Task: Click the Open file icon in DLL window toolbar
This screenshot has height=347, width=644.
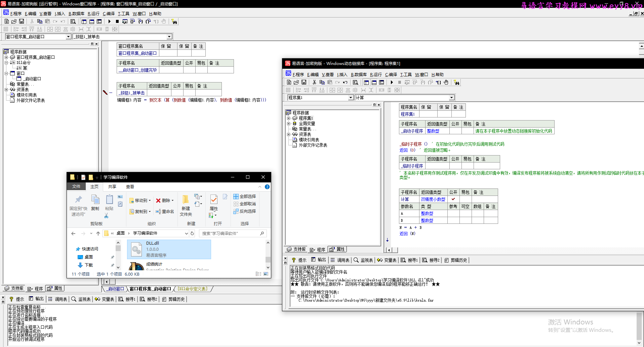Action: coord(296,82)
